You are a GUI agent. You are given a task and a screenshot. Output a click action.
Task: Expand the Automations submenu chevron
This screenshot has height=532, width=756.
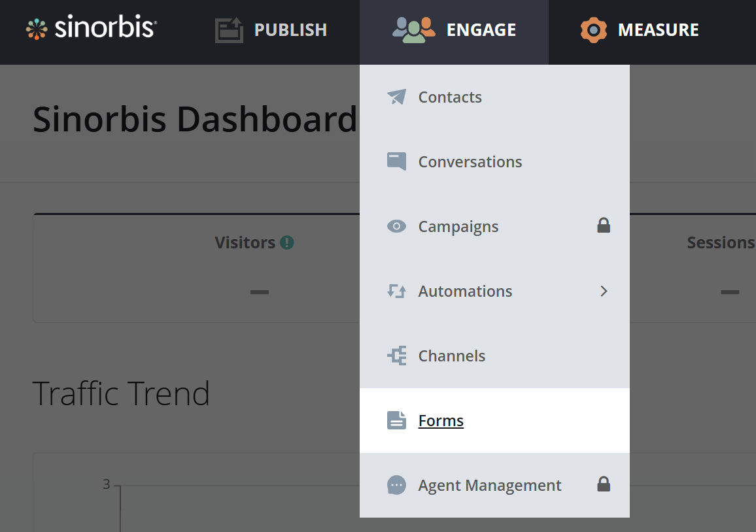tap(604, 291)
